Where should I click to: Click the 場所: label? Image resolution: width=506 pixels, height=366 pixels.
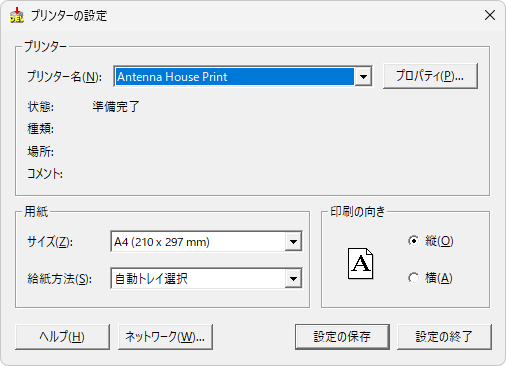[x=40, y=152]
